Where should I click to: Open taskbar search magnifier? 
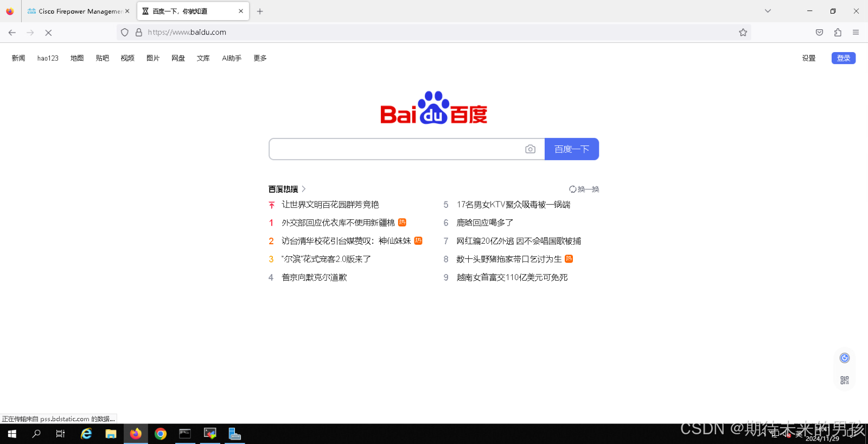tap(36, 434)
